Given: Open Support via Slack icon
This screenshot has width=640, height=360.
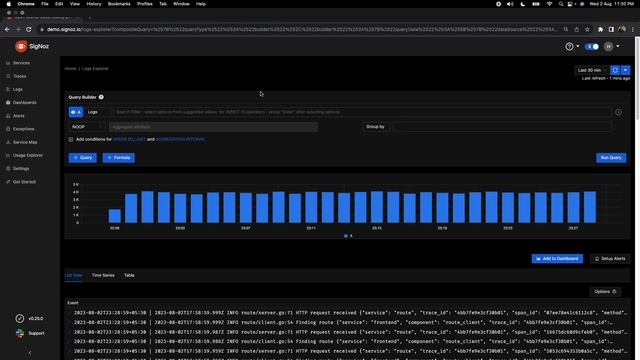Looking at the screenshot, I should (x=20, y=333).
